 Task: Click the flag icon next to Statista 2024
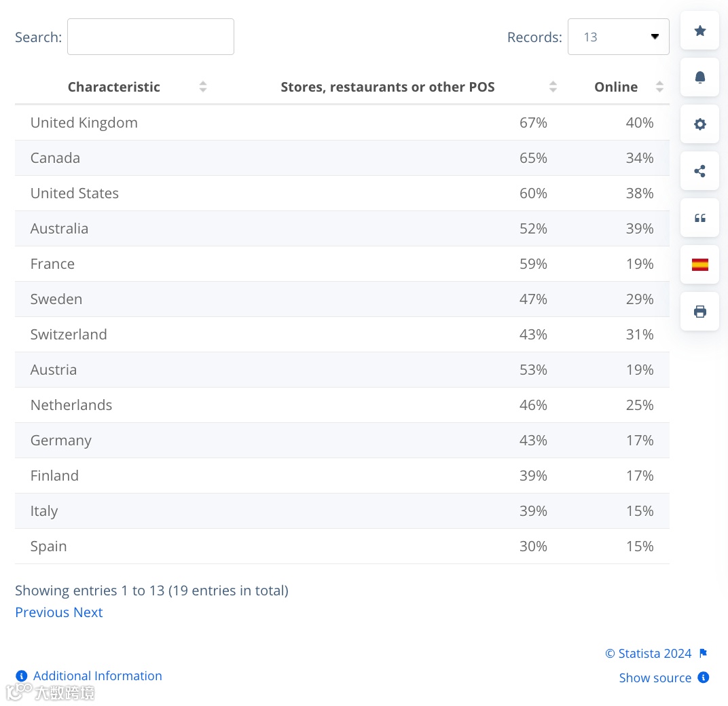[x=703, y=654]
